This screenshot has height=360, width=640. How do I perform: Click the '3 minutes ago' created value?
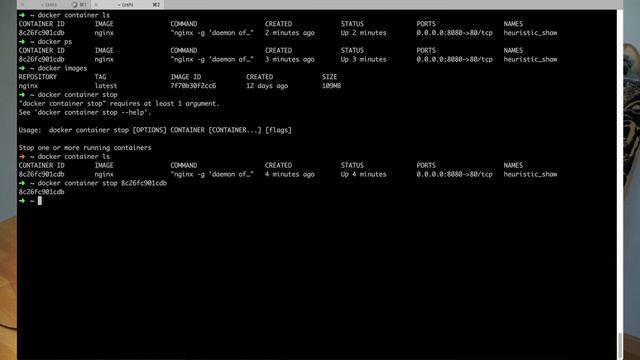point(290,60)
